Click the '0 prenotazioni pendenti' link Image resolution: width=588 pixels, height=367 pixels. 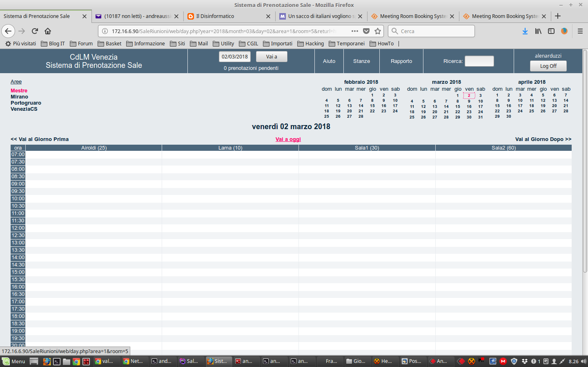(x=251, y=68)
